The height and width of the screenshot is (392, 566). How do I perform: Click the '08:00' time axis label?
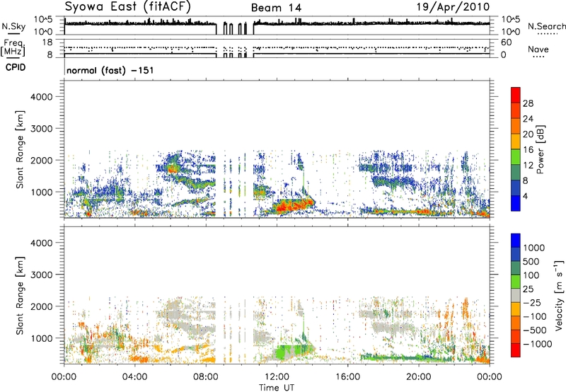pyautogui.click(x=206, y=377)
